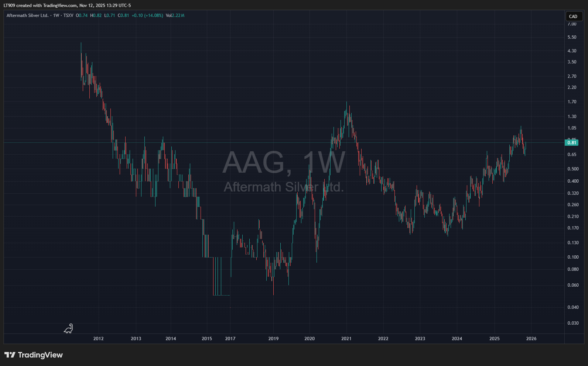Click the Vol 2.22 M volume value

(x=175, y=15)
